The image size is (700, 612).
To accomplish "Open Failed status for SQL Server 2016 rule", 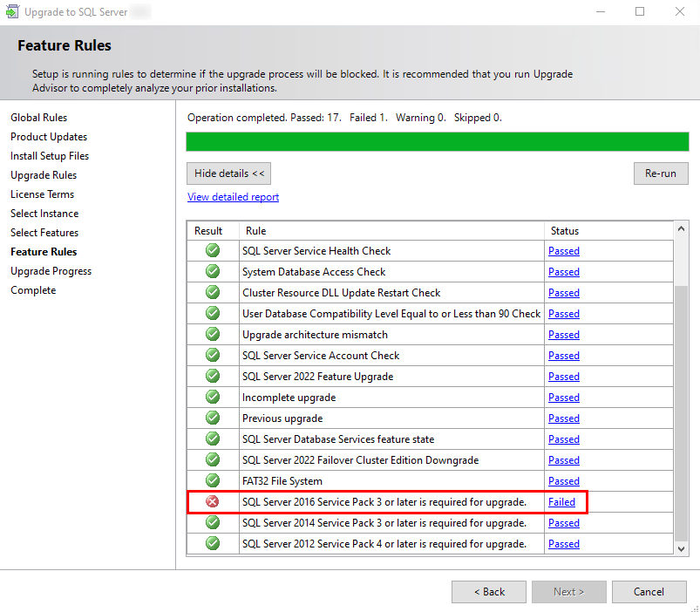I will [x=561, y=502].
